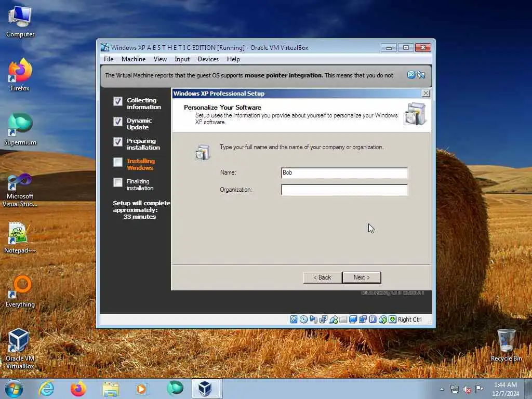Open Windows Explorer folder on taskbar

pos(111,389)
